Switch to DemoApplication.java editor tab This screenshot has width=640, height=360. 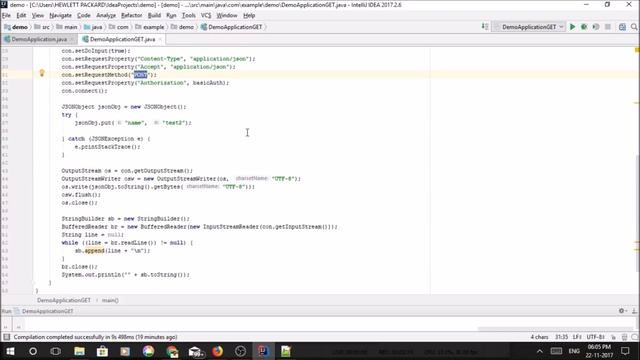[x=39, y=39]
